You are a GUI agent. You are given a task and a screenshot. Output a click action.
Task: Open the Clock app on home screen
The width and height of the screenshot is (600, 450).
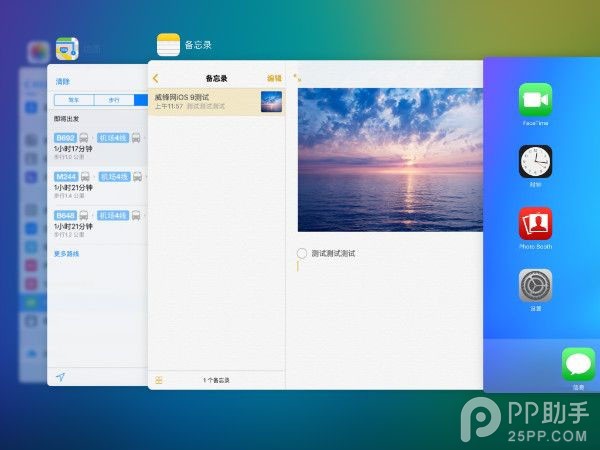pyautogui.click(x=535, y=161)
